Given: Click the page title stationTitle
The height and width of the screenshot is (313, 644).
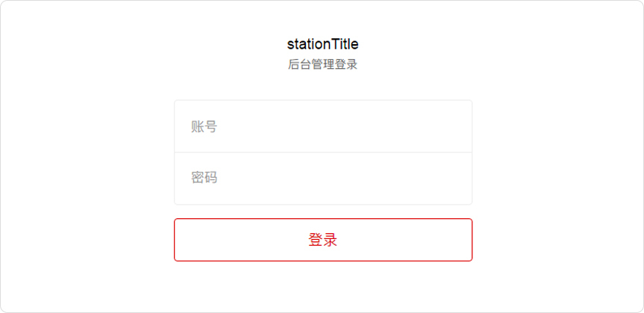Looking at the screenshot, I should [x=322, y=44].
